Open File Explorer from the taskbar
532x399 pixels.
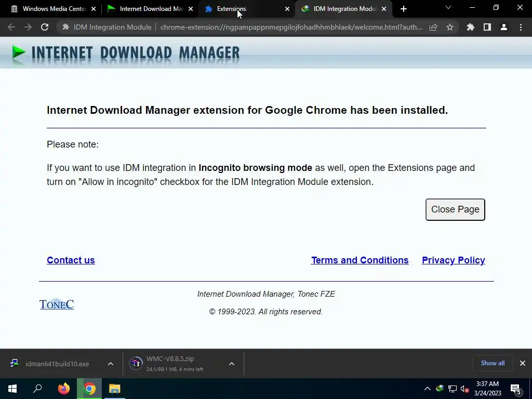tap(115, 389)
